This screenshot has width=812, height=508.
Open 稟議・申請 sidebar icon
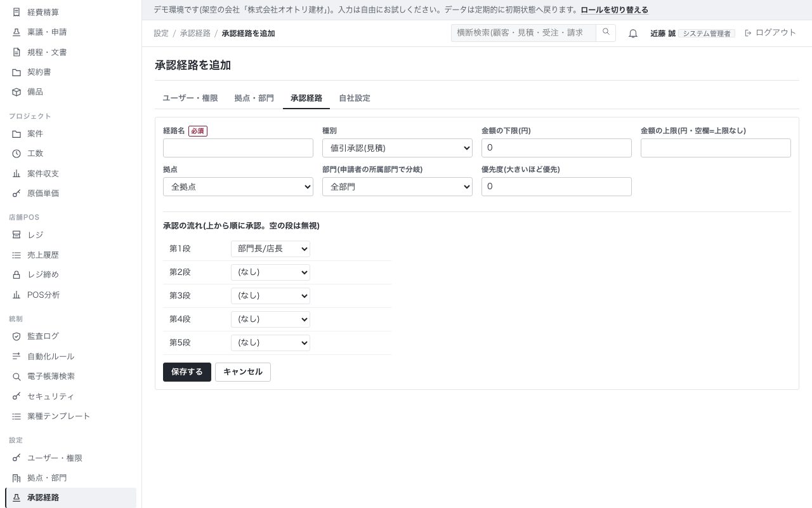(16, 32)
